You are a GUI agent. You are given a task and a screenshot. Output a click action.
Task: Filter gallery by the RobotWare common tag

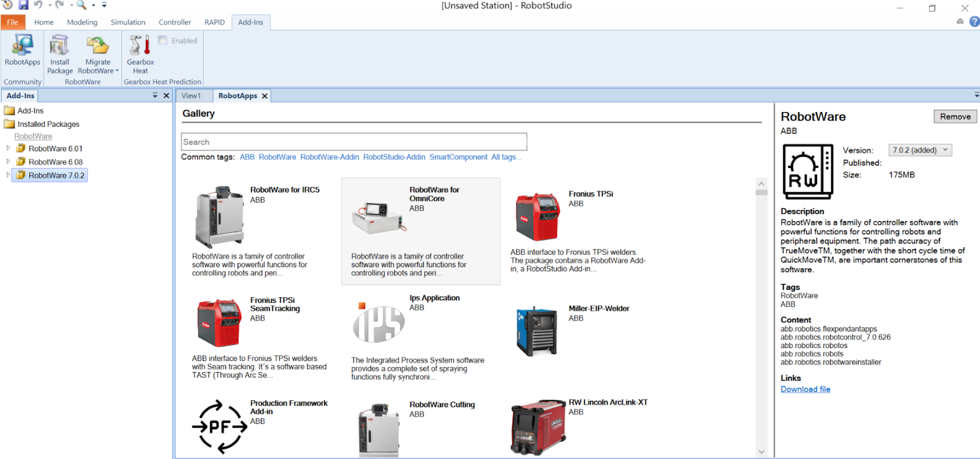277,157
